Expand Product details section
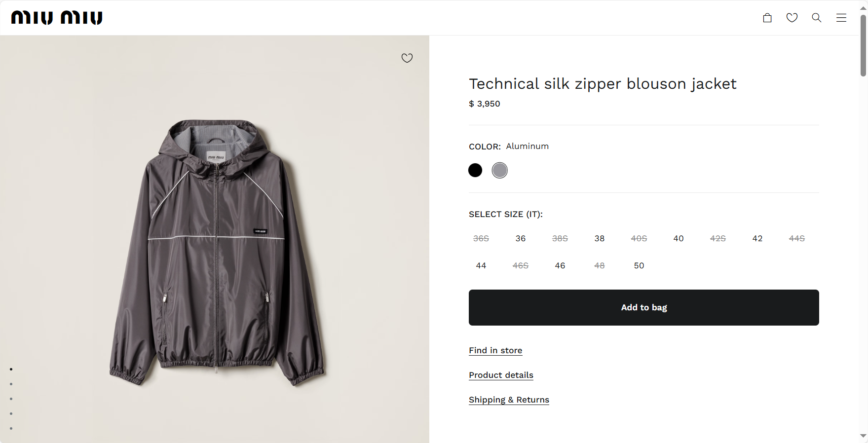This screenshot has width=868, height=443. 501,375
